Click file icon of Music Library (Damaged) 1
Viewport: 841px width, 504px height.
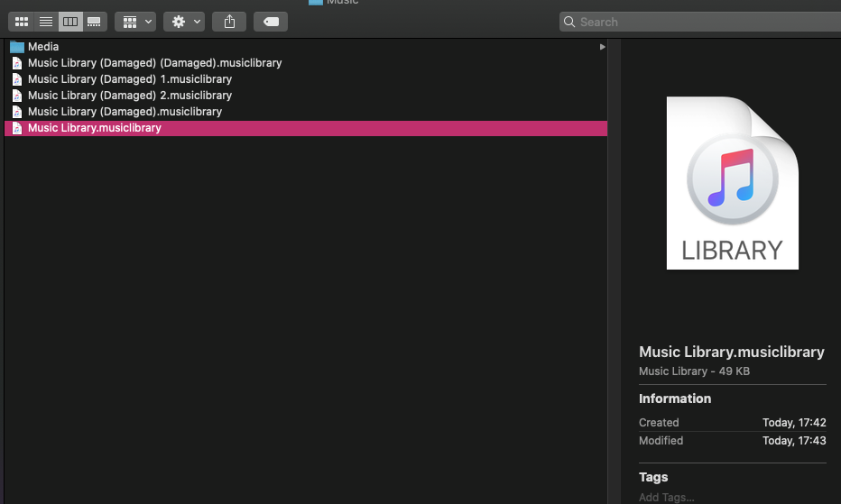pyautogui.click(x=17, y=79)
